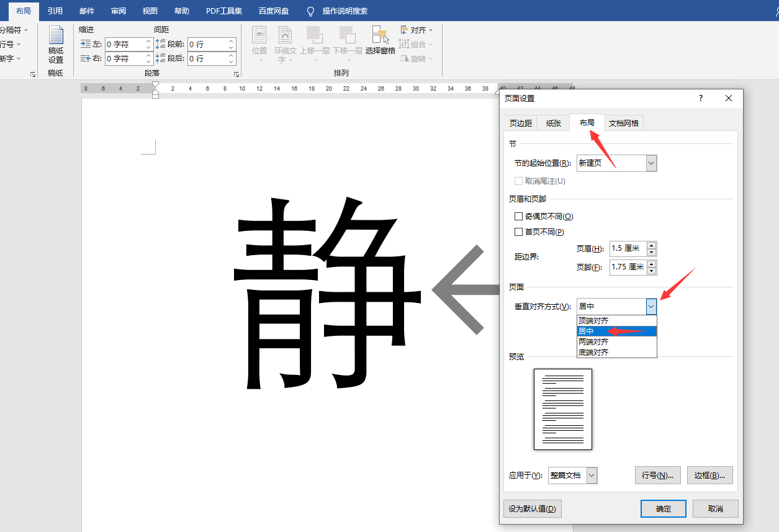The image size is (779, 532).
Task: Increase 页眉 margin with the up stepper
Action: pyautogui.click(x=651, y=245)
